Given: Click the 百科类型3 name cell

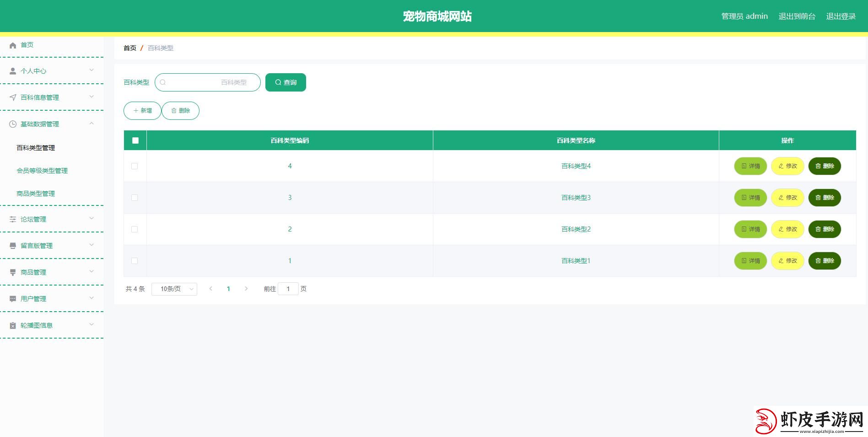Looking at the screenshot, I should (576, 198).
